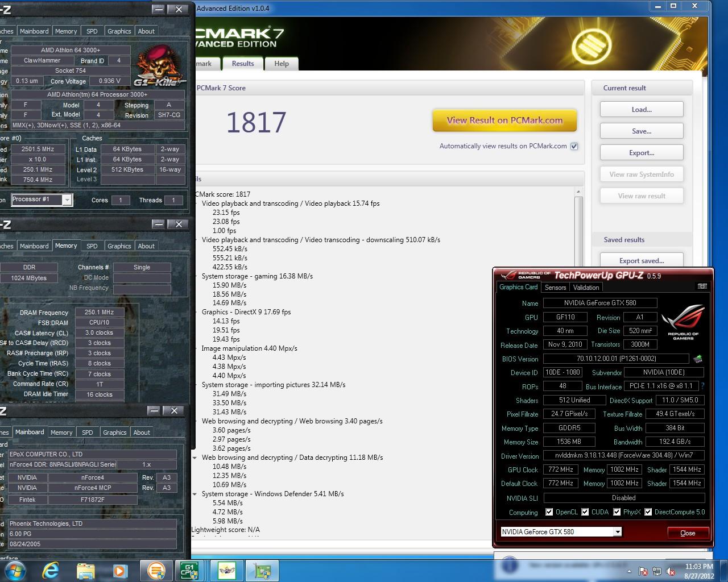Viewport: 728px width, 582px height.
Task: Select 'Graphics - DirectX 9 17.69 fps' row
Action: point(246,312)
